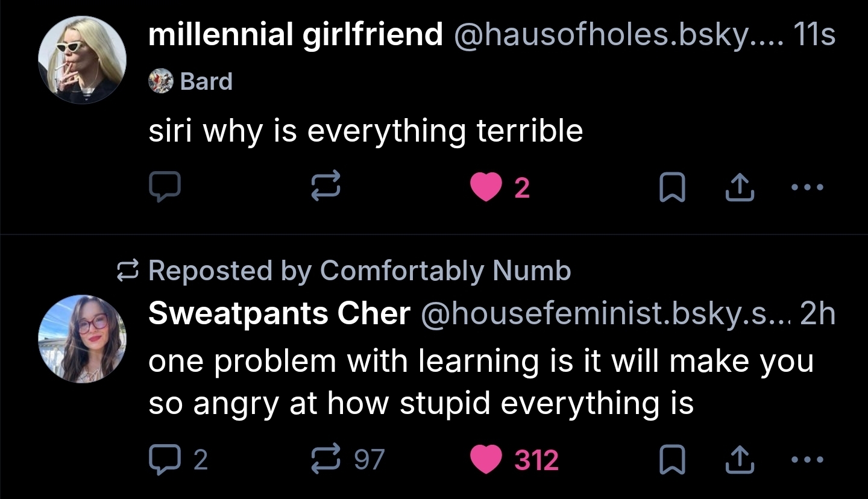The height and width of the screenshot is (499, 868).
Task: Unlike Sweatpants Cher's post with 312 likes
Action: (x=486, y=460)
